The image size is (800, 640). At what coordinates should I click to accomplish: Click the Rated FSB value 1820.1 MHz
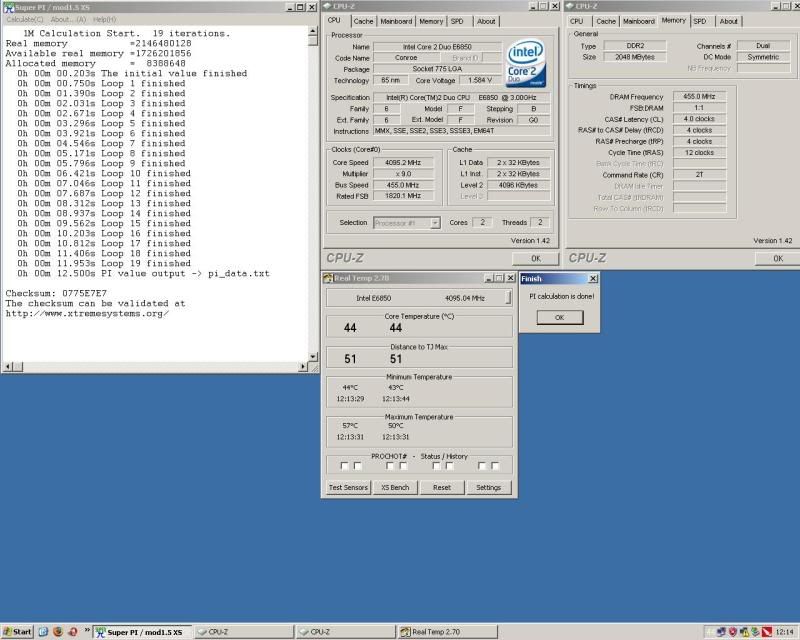(403, 196)
